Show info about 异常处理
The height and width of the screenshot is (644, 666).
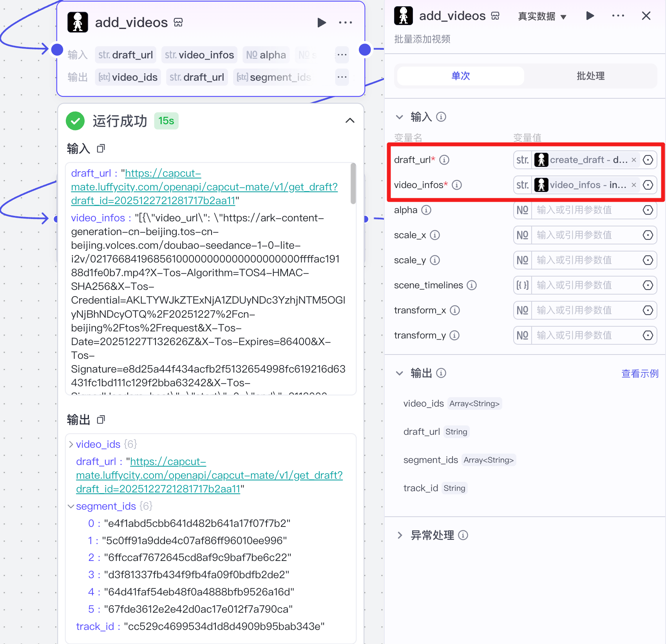click(x=463, y=535)
